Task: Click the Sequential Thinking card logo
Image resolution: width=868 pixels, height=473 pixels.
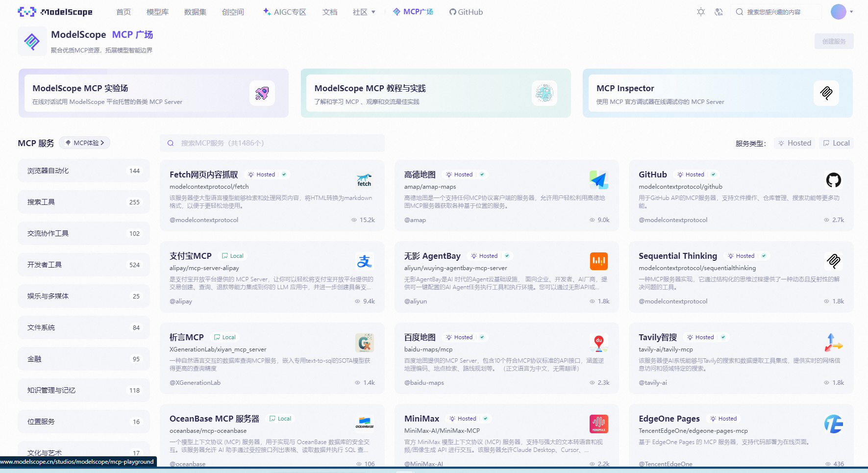Action: coord(834,261)
